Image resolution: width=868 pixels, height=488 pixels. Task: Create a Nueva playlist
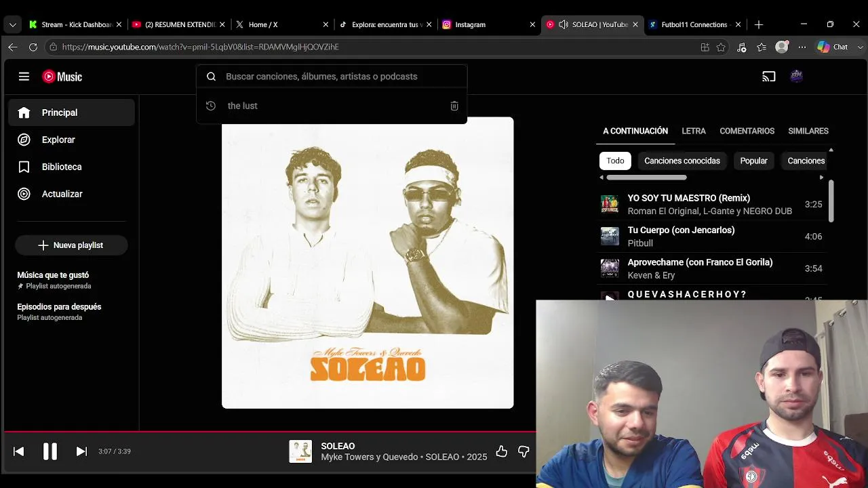coord(71,245)
